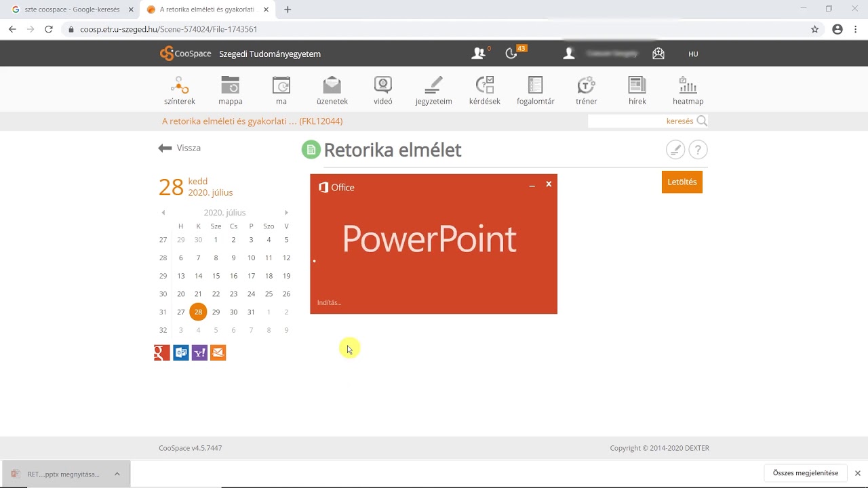Close the szte coospace Google tab

tap(131, 9)
